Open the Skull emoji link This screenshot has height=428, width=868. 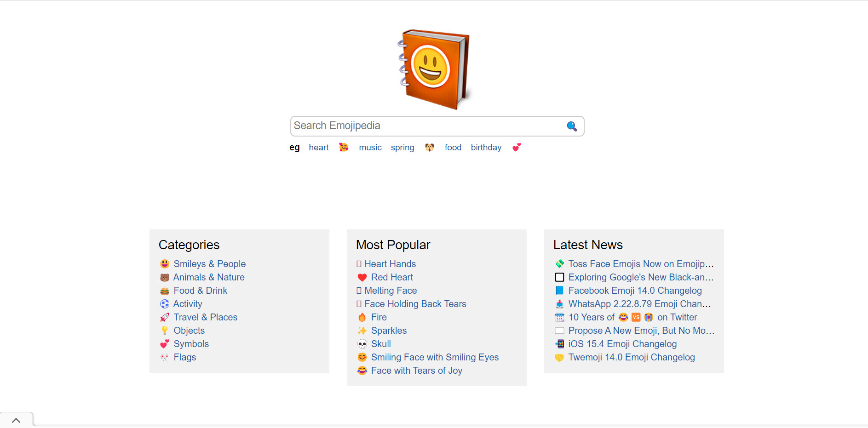coord(381,344)
